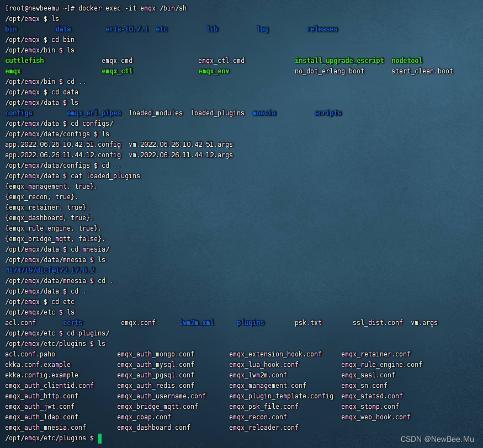Select the ssl_dist.conf file name
483x448 pixels.
[378, 323]
